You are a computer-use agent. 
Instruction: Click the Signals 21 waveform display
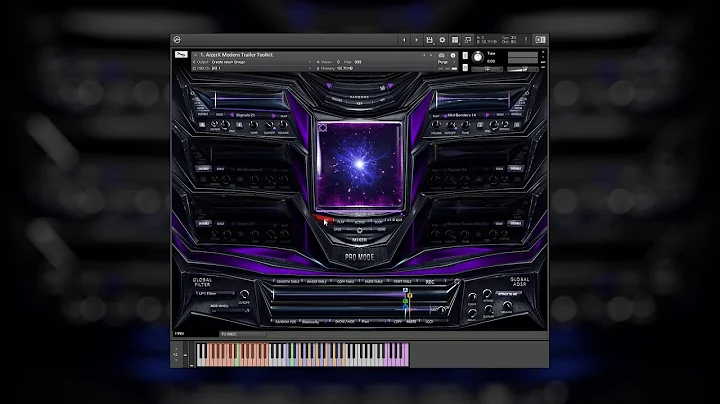pyautogui.click(x=250, y=100)
